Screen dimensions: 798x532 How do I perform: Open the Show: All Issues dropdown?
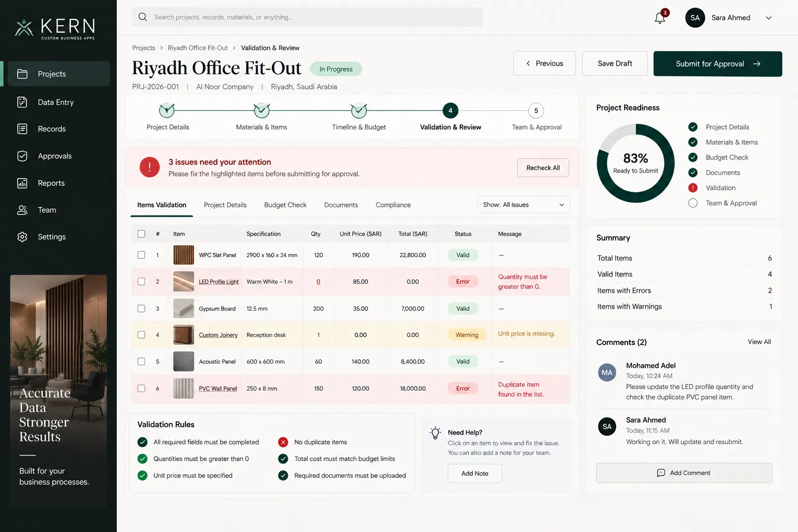[x=524, y=205]
